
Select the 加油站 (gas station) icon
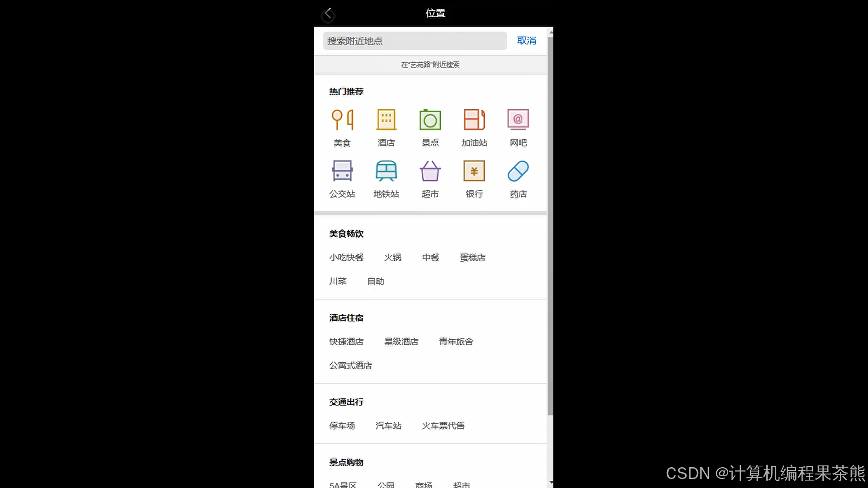474,119
